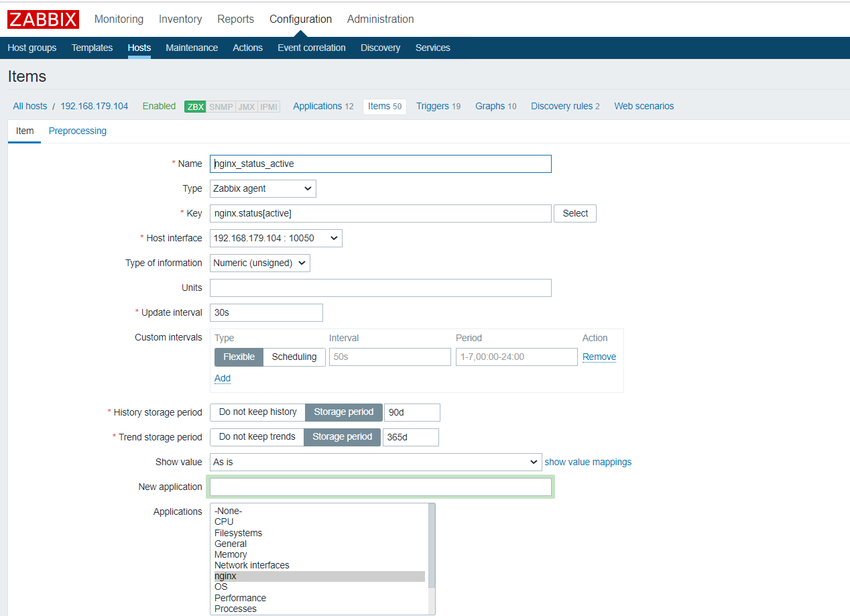Open host 192.168.179.104 breadcrumb link

(x=95, y=106)
